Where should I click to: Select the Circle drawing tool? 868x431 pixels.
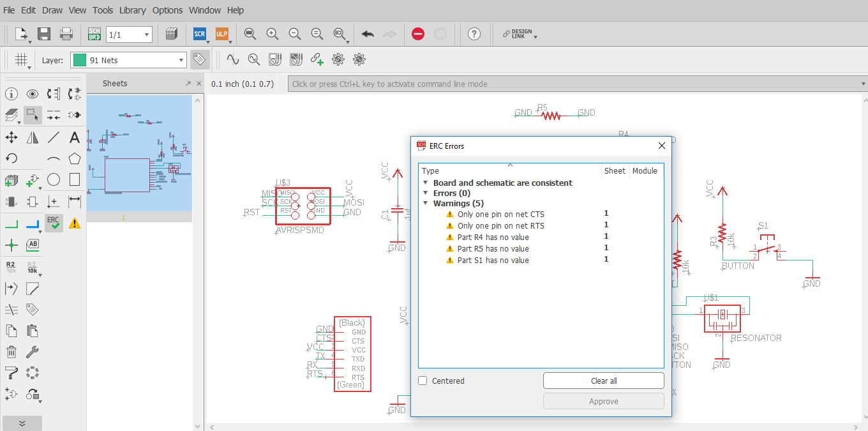[54, 179]
